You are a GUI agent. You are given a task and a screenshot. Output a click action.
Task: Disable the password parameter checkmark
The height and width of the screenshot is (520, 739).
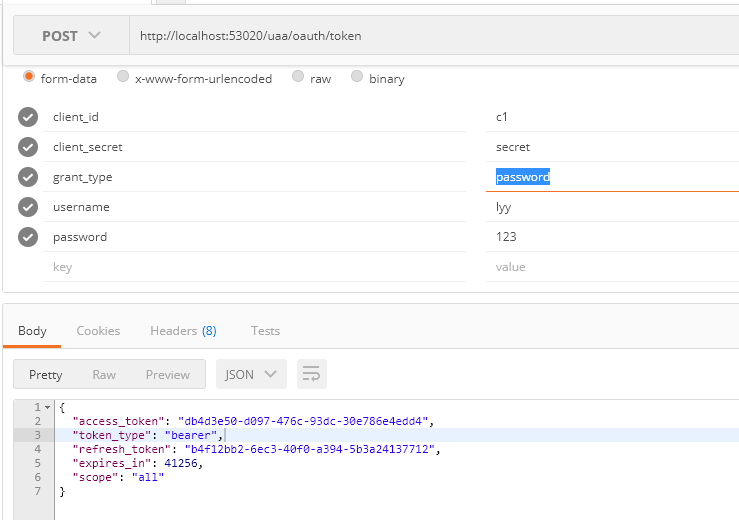point(28,237)
